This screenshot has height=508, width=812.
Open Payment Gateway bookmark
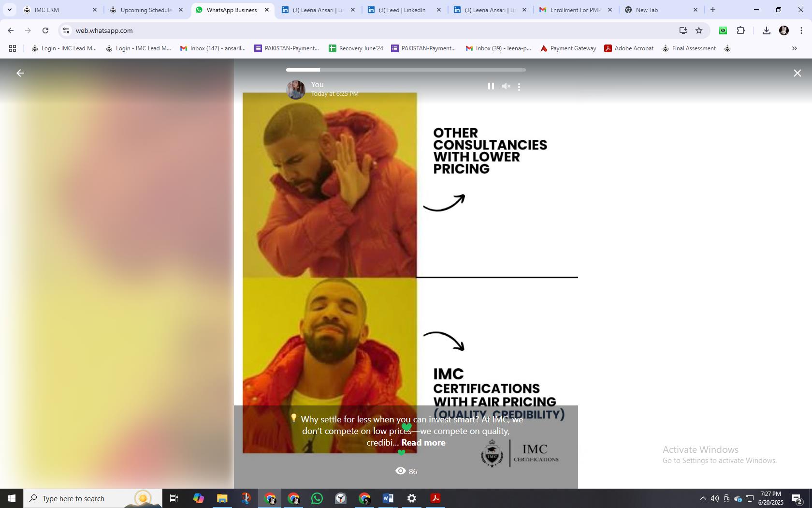(568, 48)
